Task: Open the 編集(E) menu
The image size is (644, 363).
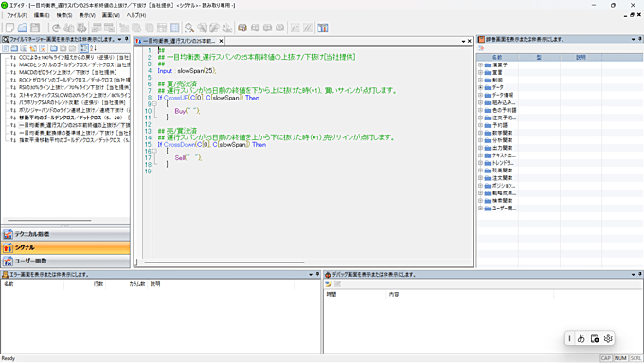Action: [42, 15]
